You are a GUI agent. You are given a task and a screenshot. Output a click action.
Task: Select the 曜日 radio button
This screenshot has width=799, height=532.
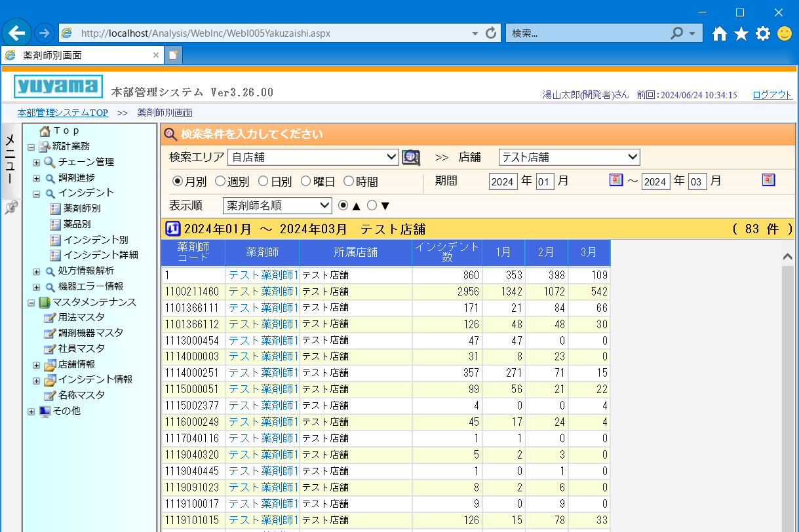pyautogui.click(x=306, y=181)
